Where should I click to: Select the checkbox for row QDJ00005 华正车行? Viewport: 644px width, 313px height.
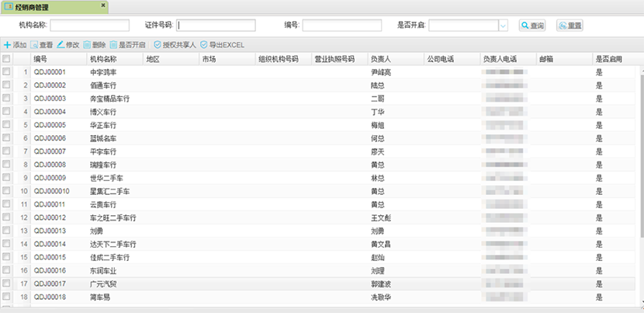click(x=7, y=125)
